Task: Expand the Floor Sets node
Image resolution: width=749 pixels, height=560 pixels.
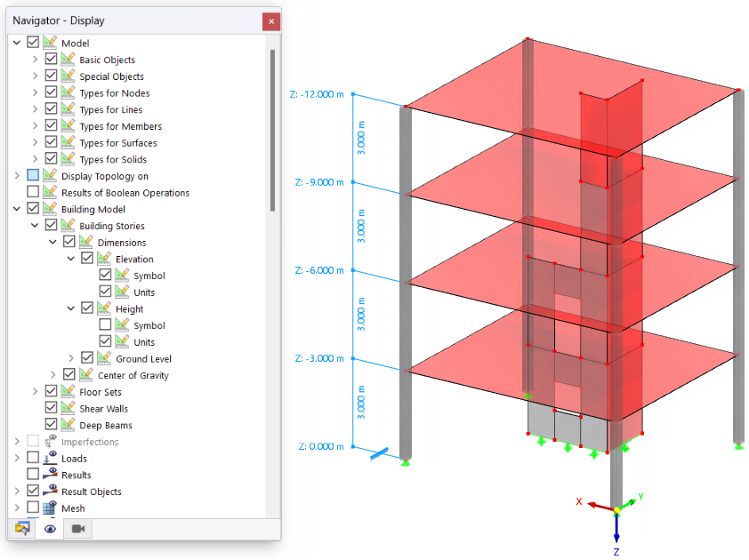Action: pos(35,391)
